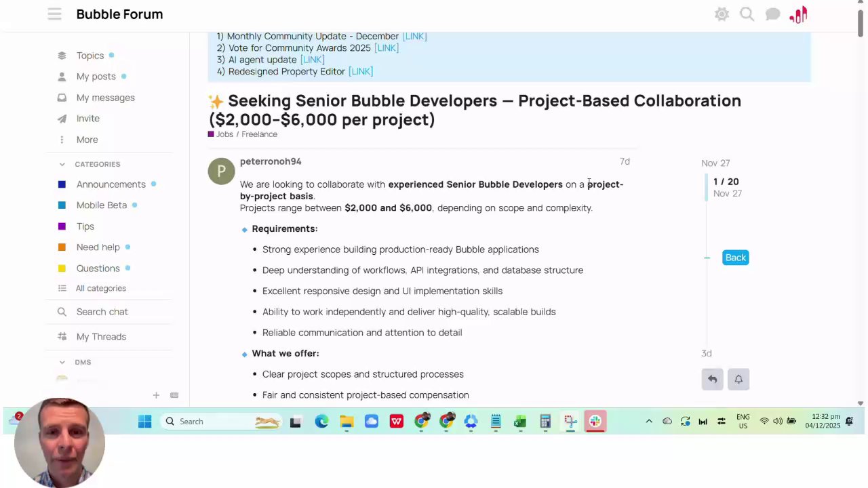Open keyboard shortcuts icon at sidebar bottom
This screenshot has width=868, height=488.
pos(174,395)
